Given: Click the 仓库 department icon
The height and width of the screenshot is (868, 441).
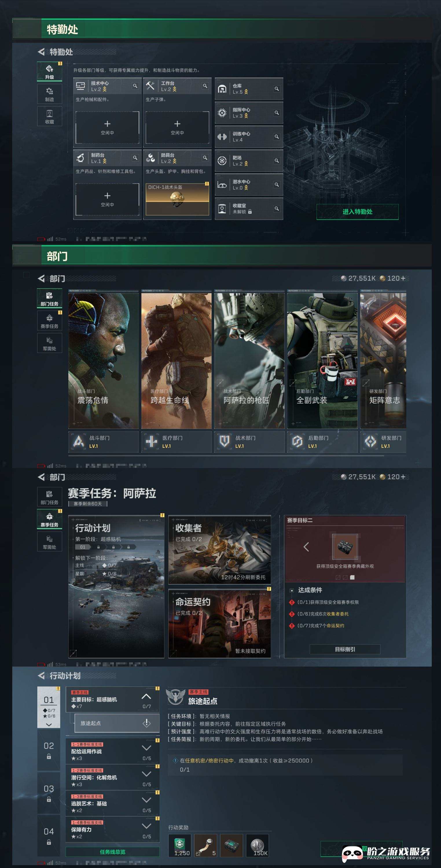Looking at the screenshot, I should pyautogui.click(x=222, y=89).
